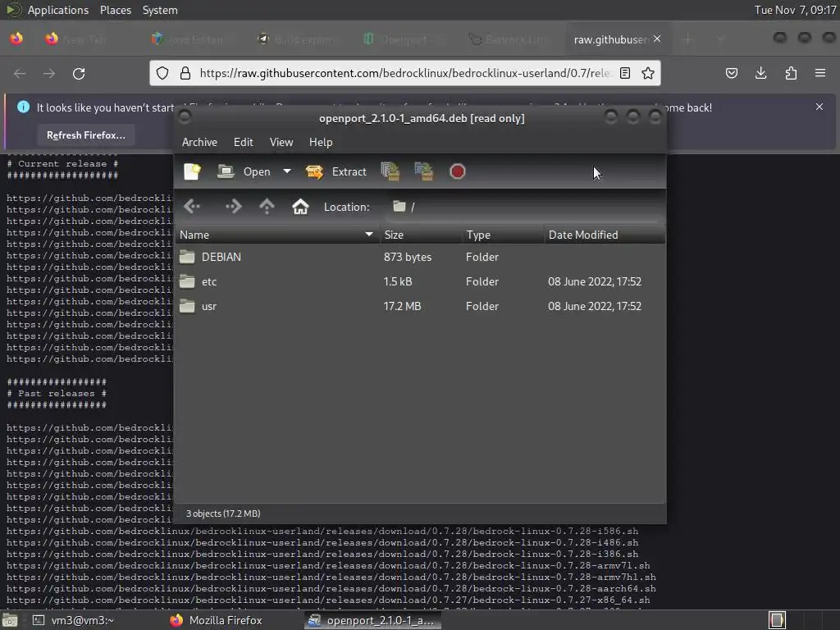Close the raw.githubuser tab
The image size is (840, 630).
pos(657,39)
